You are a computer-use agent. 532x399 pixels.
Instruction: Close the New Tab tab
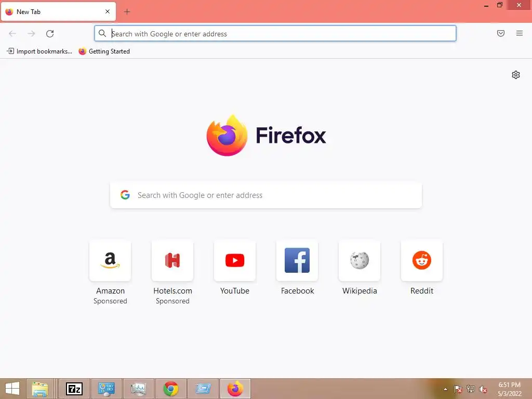point(108,11)
